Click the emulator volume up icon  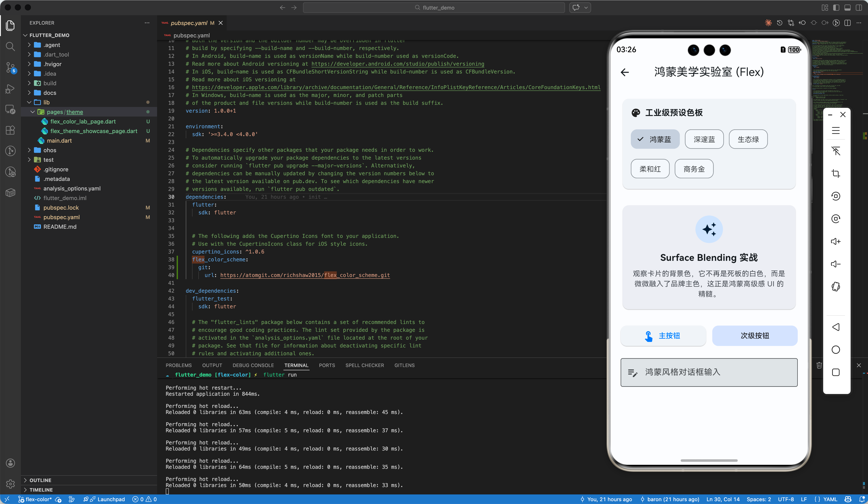click(836, 241)
